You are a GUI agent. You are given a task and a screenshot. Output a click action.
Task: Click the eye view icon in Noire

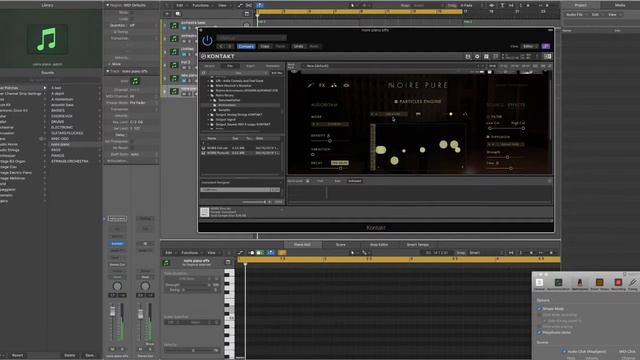(346, 85)
